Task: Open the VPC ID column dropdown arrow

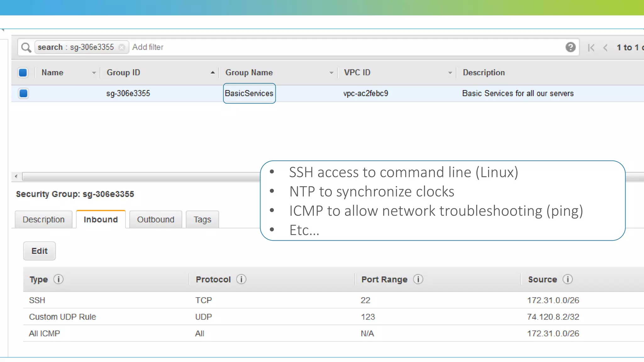Action: 450,73
